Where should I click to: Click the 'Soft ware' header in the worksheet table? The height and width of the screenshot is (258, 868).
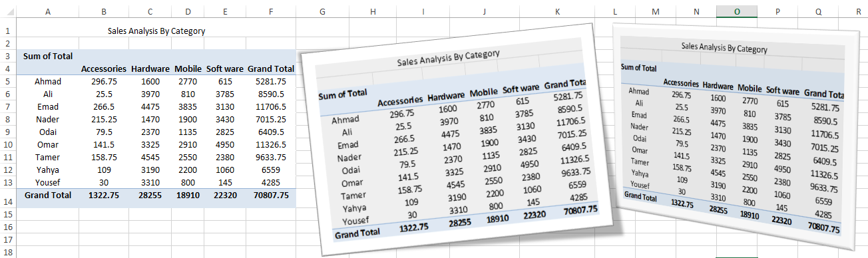point(224,68)
